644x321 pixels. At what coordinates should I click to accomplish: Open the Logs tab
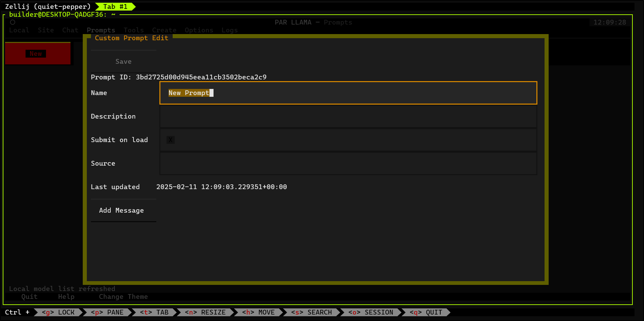230,30
